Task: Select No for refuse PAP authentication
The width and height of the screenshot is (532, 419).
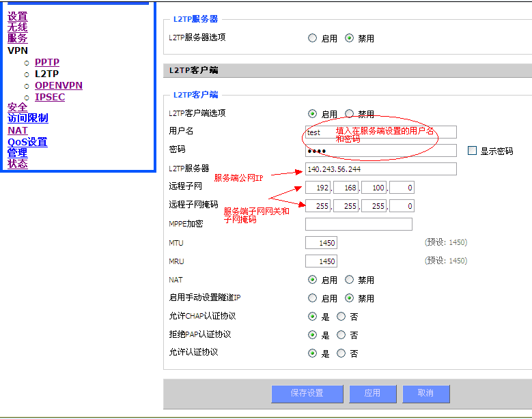Action: coord(341,335)
